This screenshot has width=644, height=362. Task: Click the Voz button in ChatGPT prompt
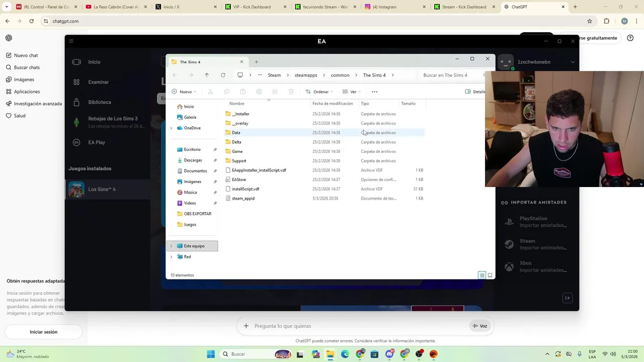(479, 326)
